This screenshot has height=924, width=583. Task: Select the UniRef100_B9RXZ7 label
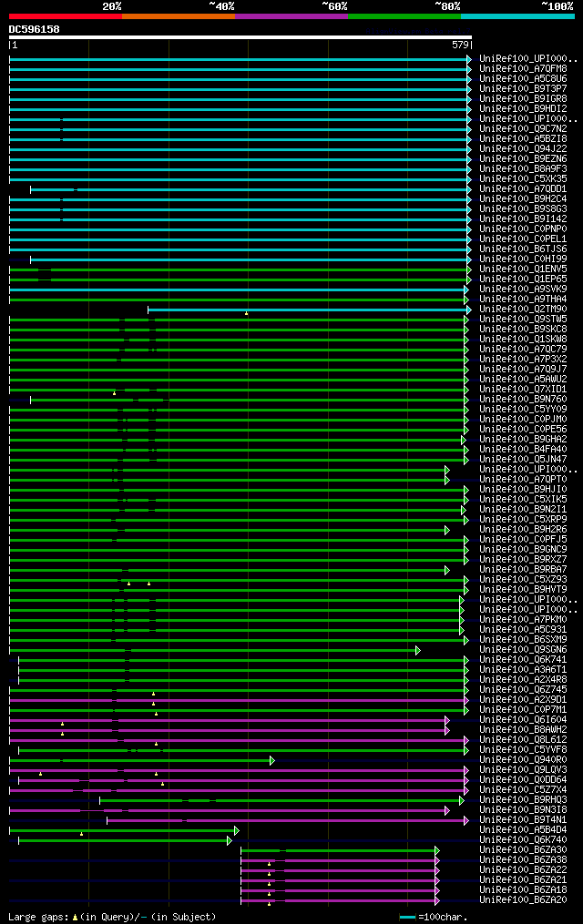tap(523, 559)
